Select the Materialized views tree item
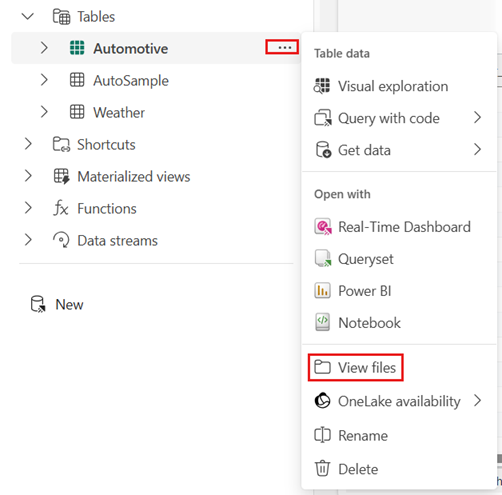 click(156, 176)
